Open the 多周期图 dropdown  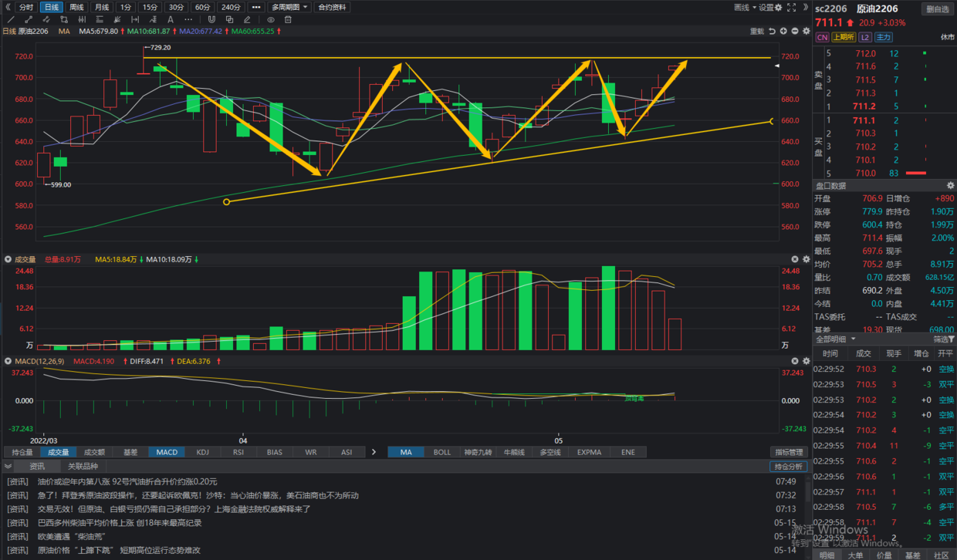(290, 7)
